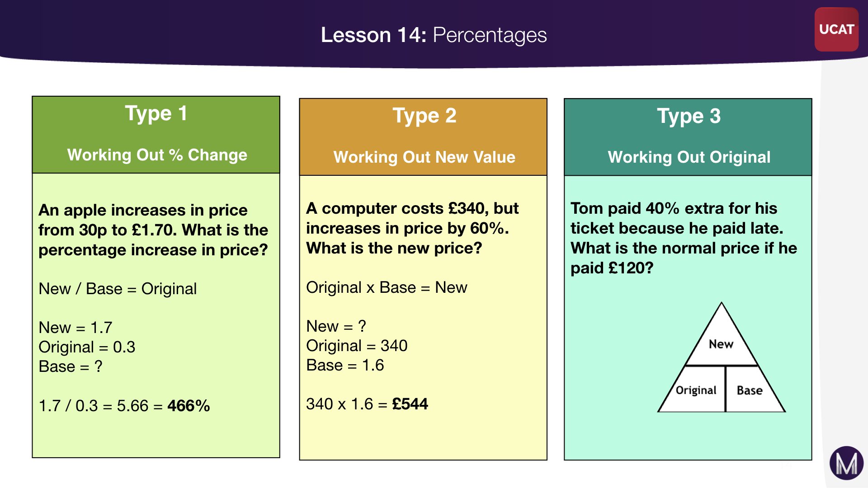
Task: Click the Working Out Original subtitle
Action: pos(689,157)
